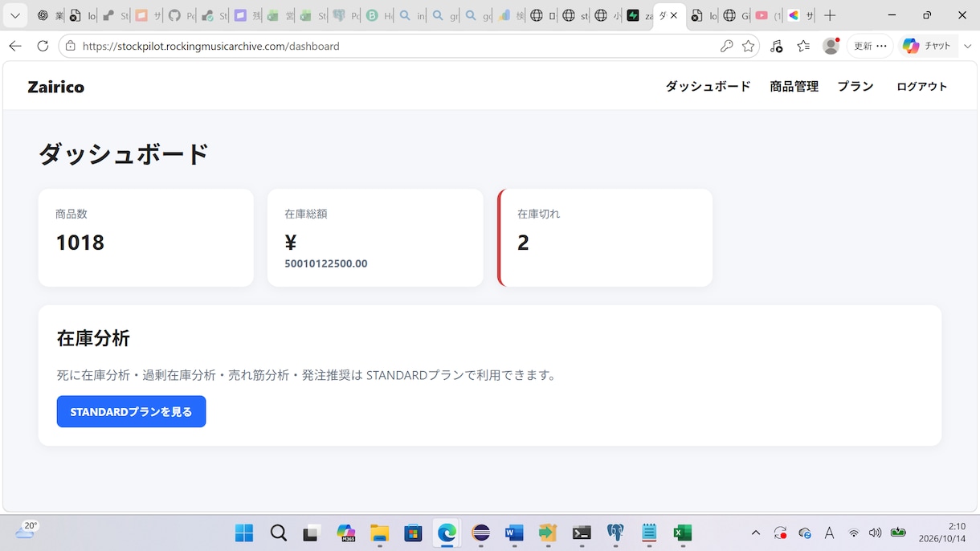The height and width of the screenshot is (551, 980).
Task: Open File Explorer from taskbar
Action: point(379,533)
